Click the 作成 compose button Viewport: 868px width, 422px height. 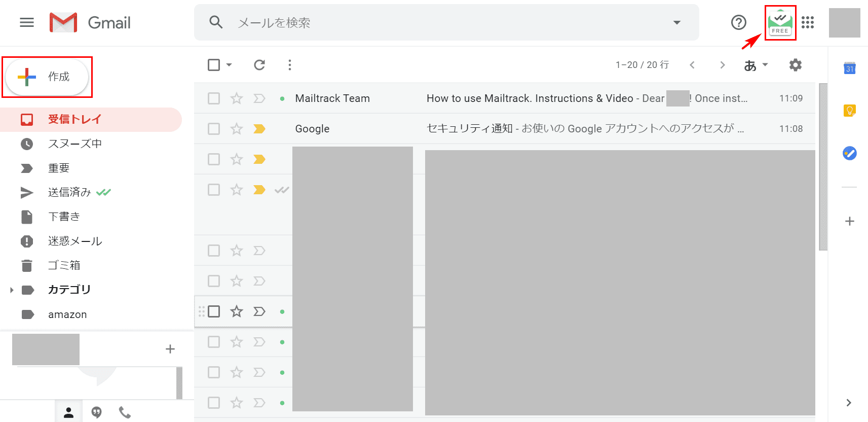coord(47,77)
